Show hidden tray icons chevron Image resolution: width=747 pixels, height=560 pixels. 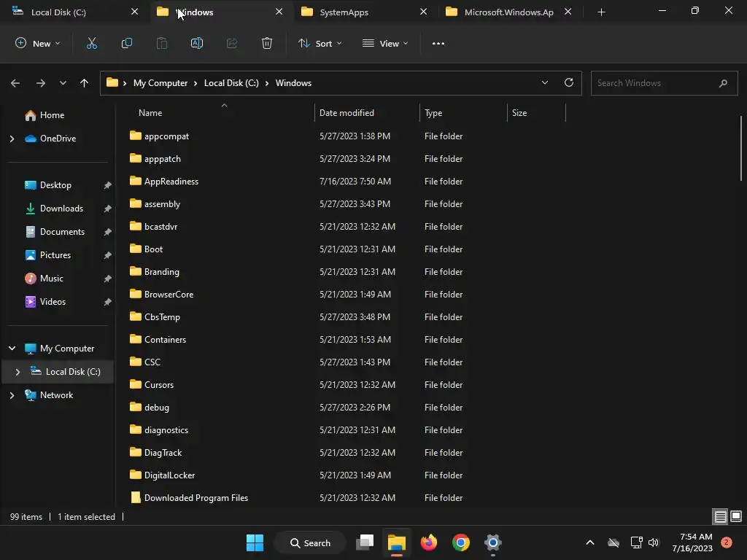589,542
